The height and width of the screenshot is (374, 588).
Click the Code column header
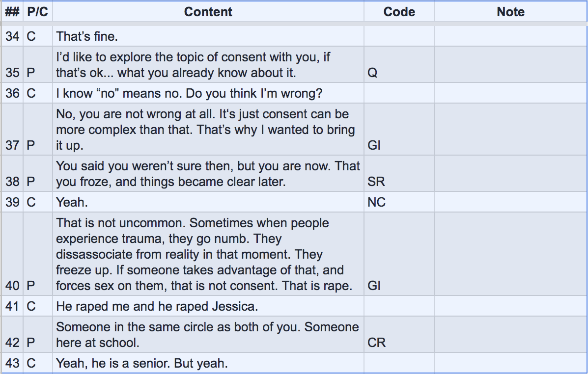point(399,12)
